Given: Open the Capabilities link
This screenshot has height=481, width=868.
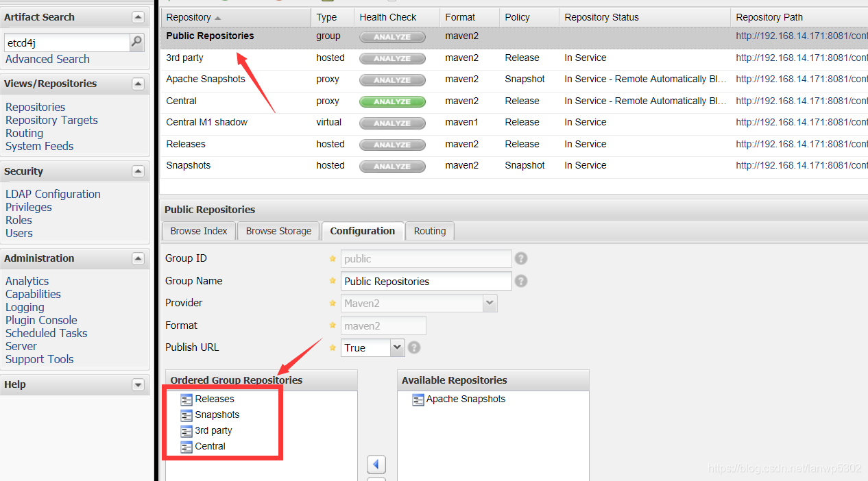Looking at the screenshot, I should 33,294.
